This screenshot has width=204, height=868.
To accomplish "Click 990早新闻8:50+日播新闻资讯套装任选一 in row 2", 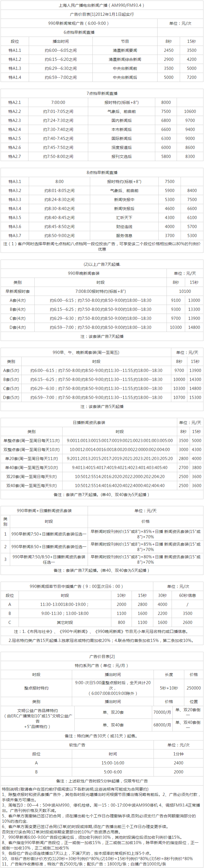I will point(48,546).
